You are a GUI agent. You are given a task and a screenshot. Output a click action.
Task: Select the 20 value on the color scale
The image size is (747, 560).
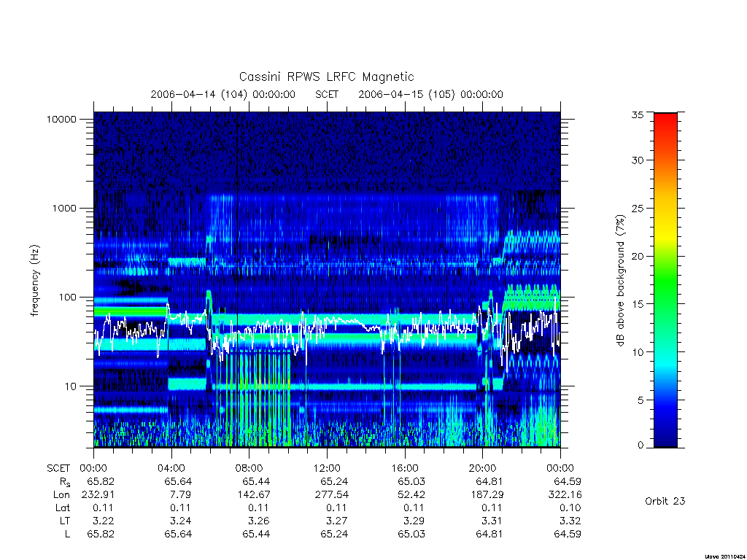tap(637, 256)
